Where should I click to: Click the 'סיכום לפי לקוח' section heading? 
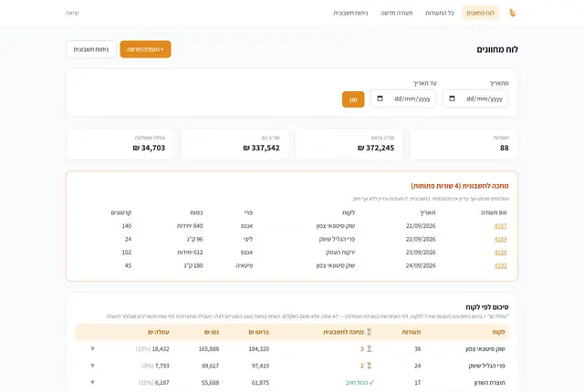[x=487, y=307]
